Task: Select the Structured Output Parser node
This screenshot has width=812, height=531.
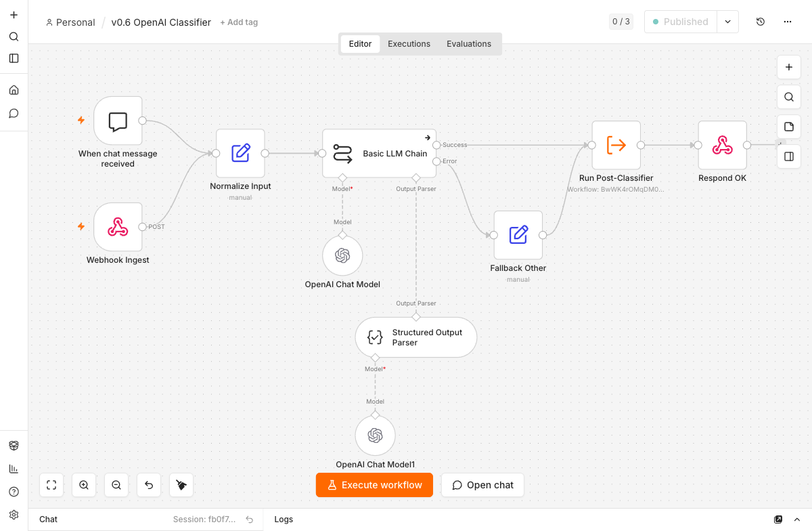Action: coord(416,337)
